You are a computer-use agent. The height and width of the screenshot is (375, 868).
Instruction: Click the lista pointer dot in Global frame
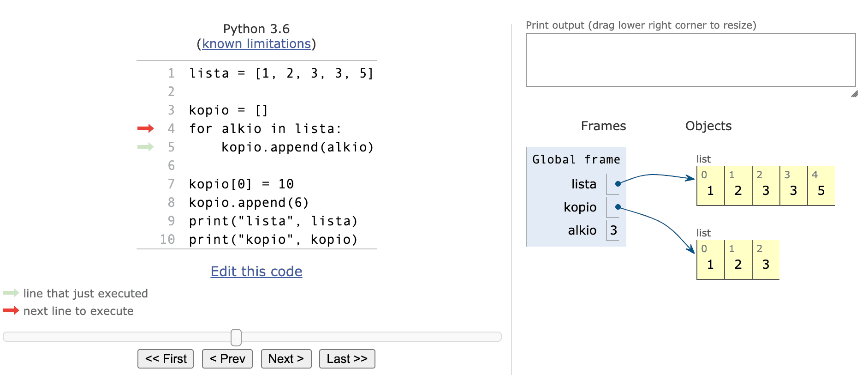618,184
